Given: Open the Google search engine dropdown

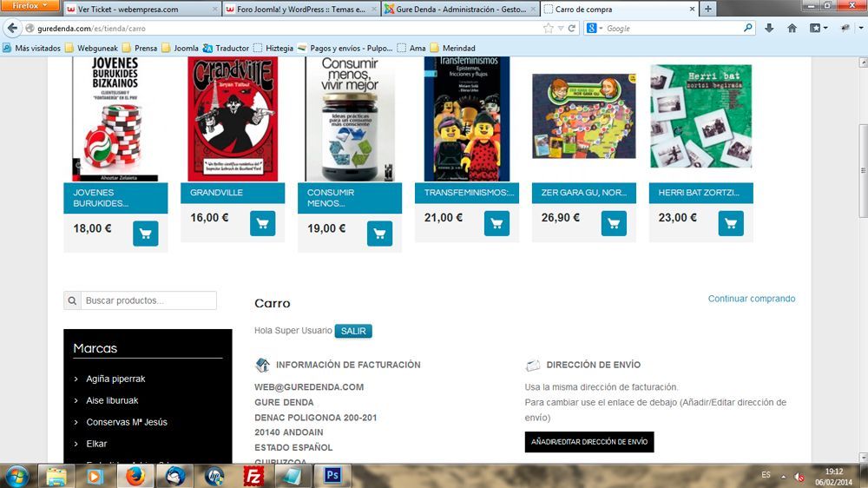Looking at the screenshot, I should [x=595, y=29].
